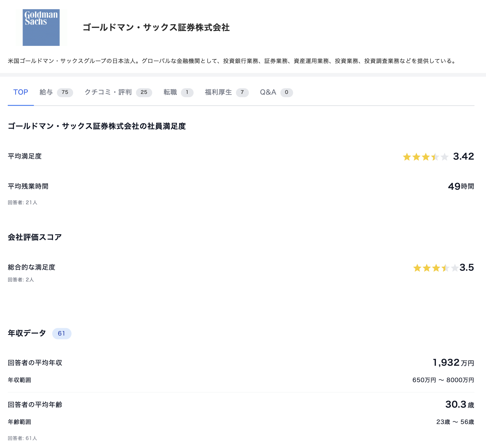
Task: Click the 650万円 〜 8000万円 salary range
Action: (x=443, y=380)
